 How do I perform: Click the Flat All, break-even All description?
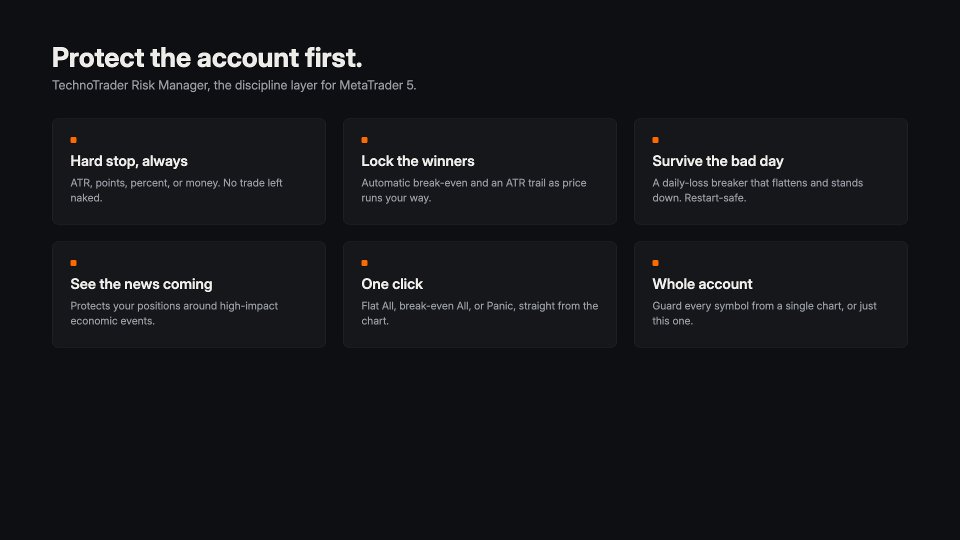coord(479,313)
